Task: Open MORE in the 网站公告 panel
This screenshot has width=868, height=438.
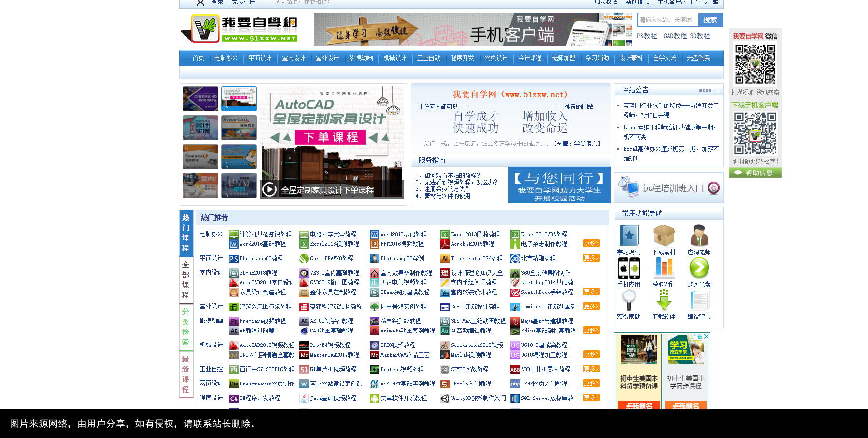Action: click(709, 91)
